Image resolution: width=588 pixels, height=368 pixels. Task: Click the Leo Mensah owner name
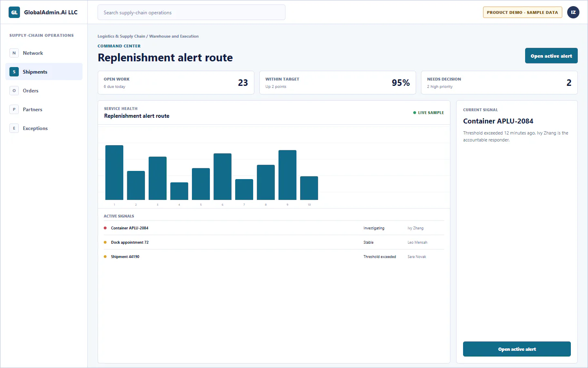click(x=417, y=242)
